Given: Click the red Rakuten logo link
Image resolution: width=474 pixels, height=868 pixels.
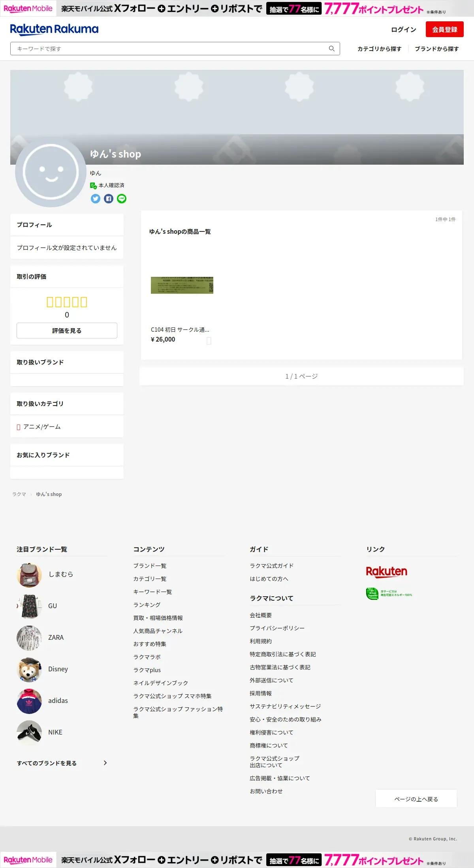Looking at the screenshot, I should (x=387, y=572).
